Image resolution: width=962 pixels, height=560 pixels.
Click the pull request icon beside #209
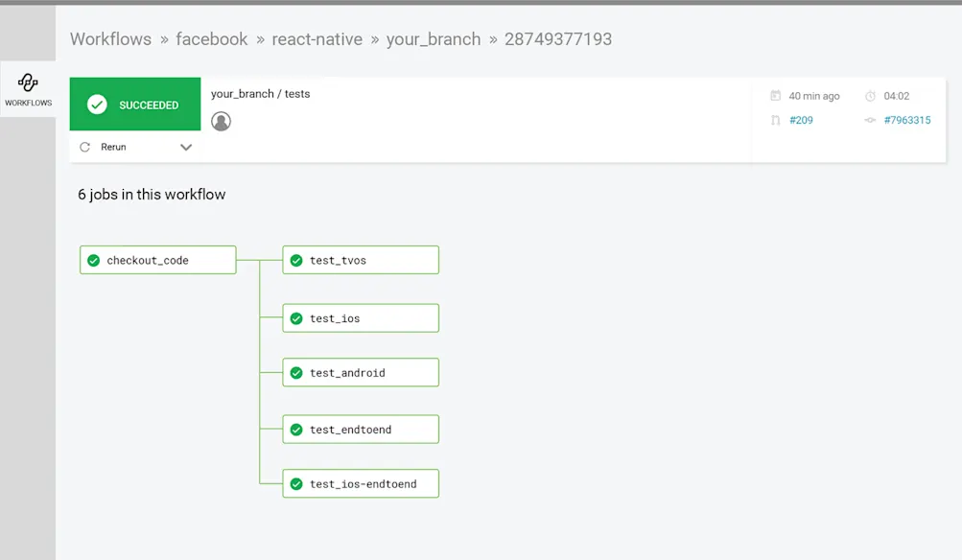pyautogui.click(x=774, y=120)
